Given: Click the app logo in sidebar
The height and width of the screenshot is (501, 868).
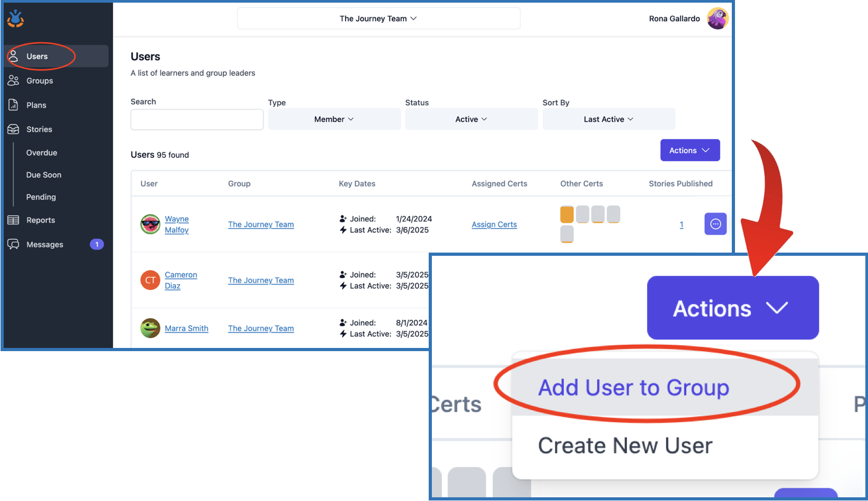Looking at the screenshot, I should (15, 19).
